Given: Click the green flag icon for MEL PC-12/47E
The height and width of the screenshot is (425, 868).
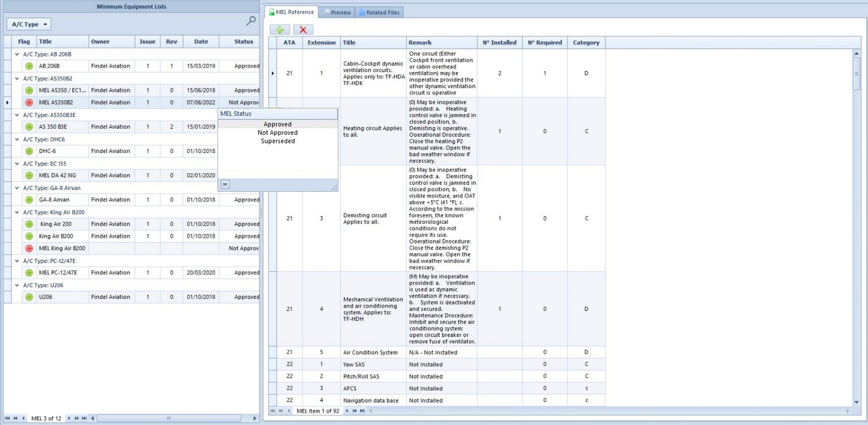Looking at the screenshot, I should [29, 273].
